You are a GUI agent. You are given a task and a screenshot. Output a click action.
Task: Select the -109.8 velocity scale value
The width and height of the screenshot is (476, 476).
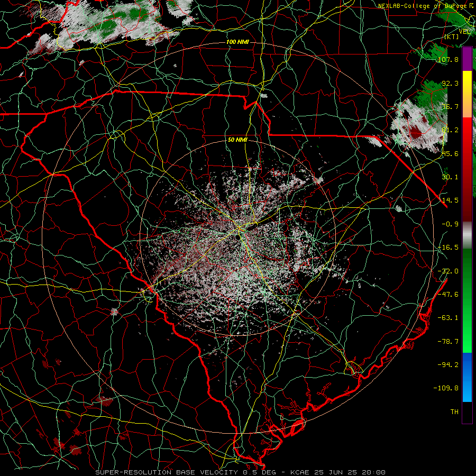(x=446, y=388)
